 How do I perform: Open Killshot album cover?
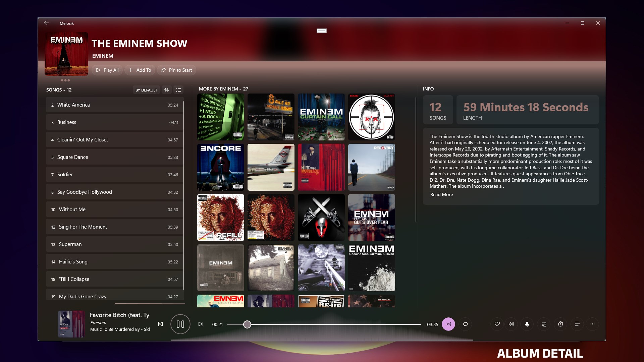click(x=372, y=117)
